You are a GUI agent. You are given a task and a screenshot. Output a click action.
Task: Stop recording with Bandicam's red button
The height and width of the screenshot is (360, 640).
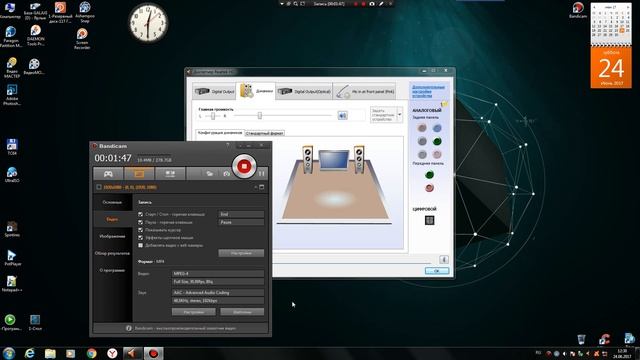244,166
